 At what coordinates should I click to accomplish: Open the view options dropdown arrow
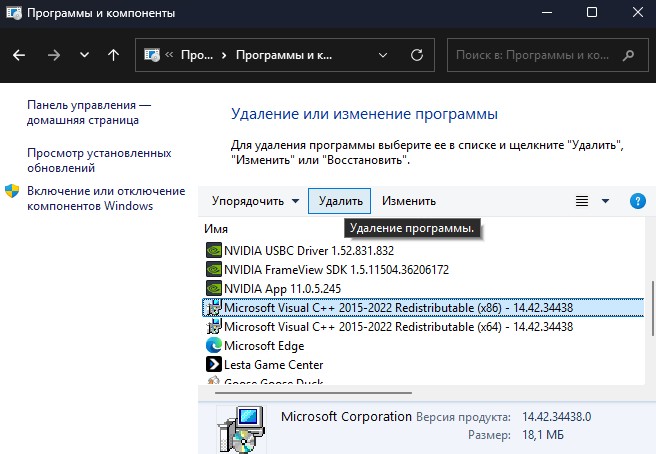click(605, 201)
